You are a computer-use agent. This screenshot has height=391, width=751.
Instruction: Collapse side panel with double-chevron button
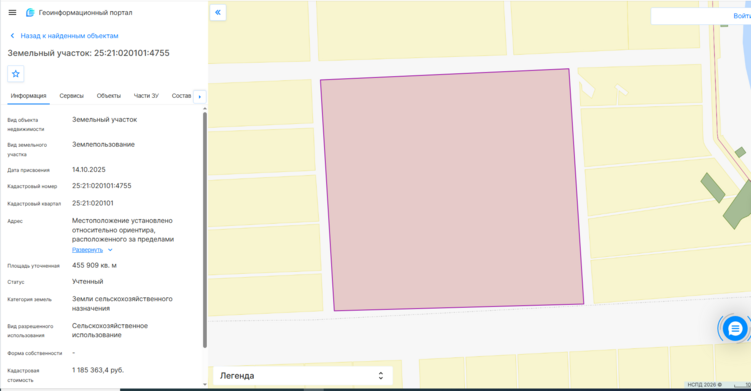(x=218, y=12)
